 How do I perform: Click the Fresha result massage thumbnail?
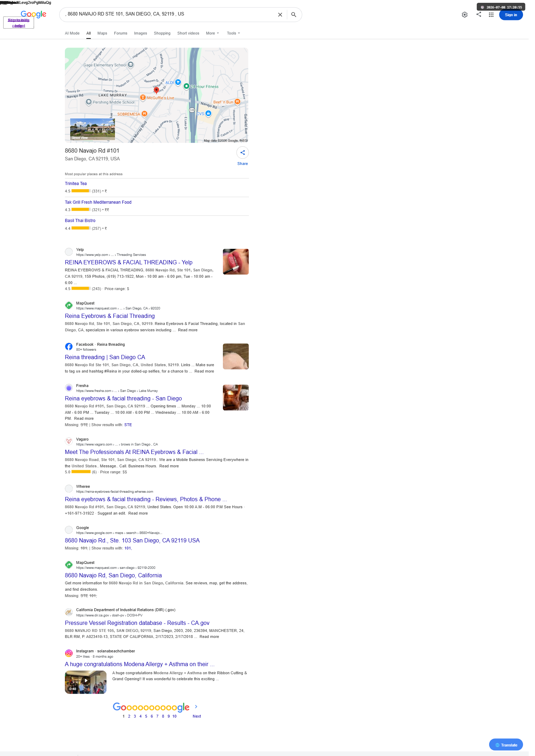pyautogui.click(x=236, y=398)
